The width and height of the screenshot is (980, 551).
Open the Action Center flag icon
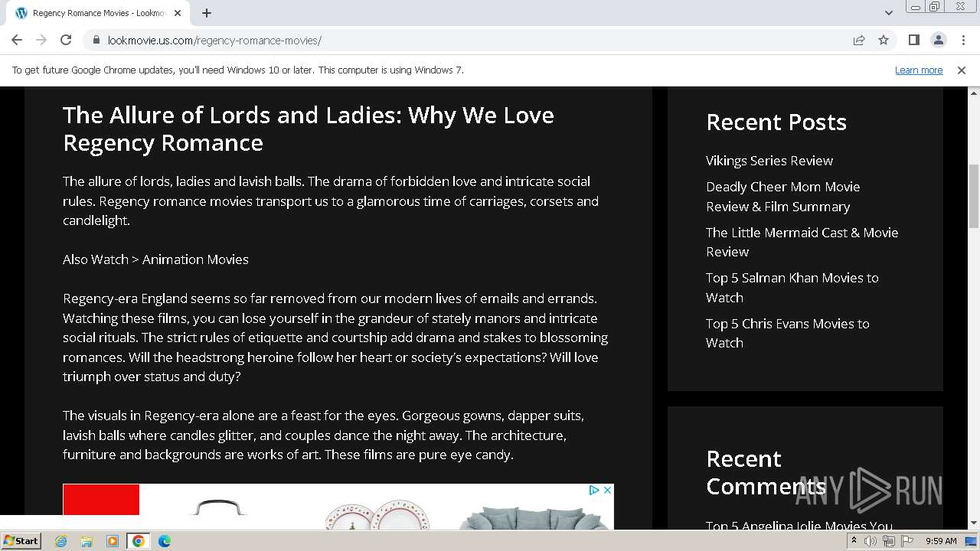(x=907, y=541)
